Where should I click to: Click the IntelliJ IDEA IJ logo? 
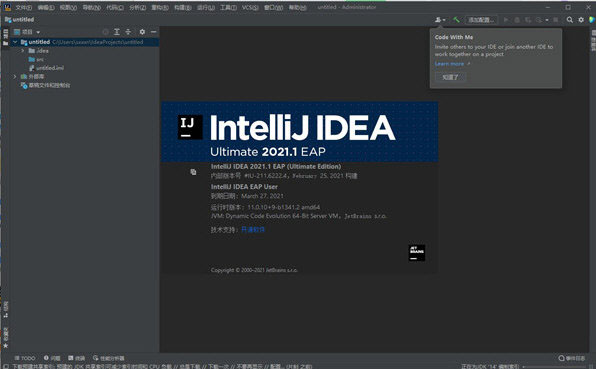click(190, 127)
